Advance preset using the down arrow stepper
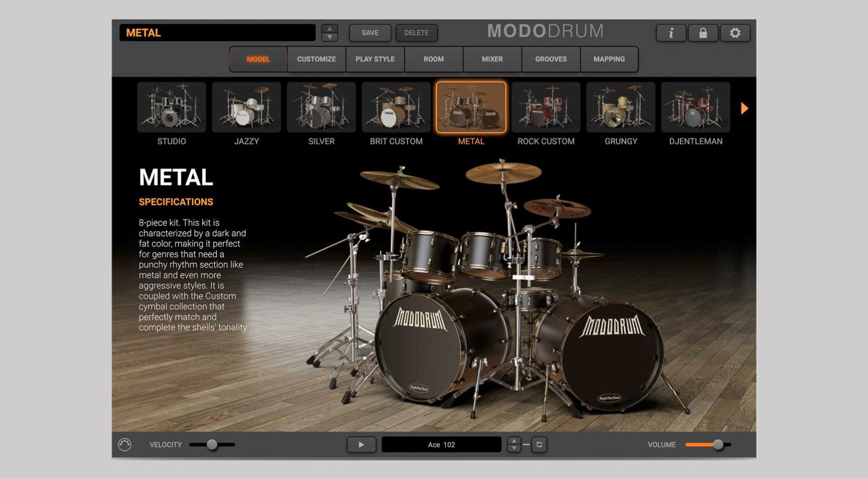This screenshot has height=479, width=868. click(329, 37)
